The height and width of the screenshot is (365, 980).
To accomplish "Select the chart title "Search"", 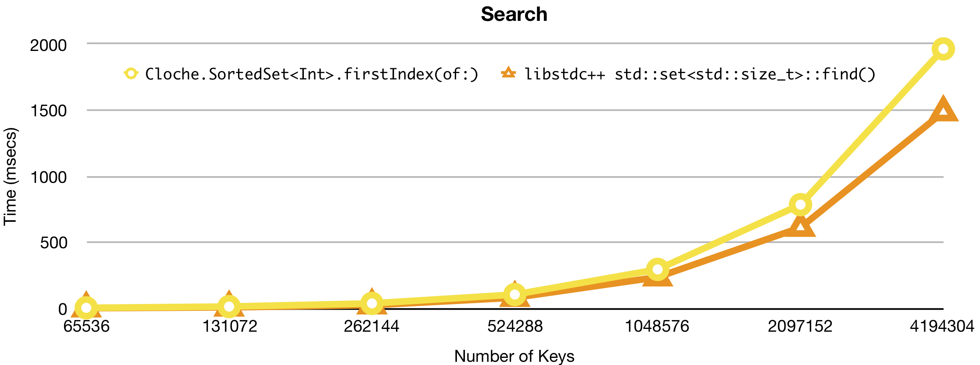I will (514, 14).
